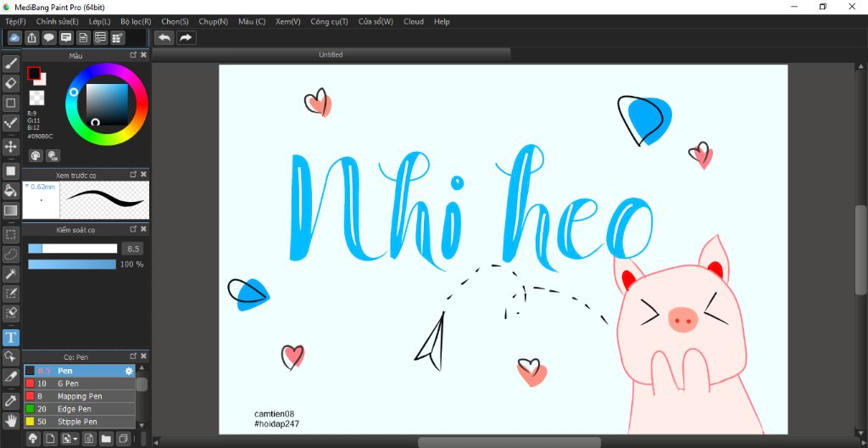Select the Magic Wand tool
The width and height of the screenshot is (868, 448).
tap(10, 273)
